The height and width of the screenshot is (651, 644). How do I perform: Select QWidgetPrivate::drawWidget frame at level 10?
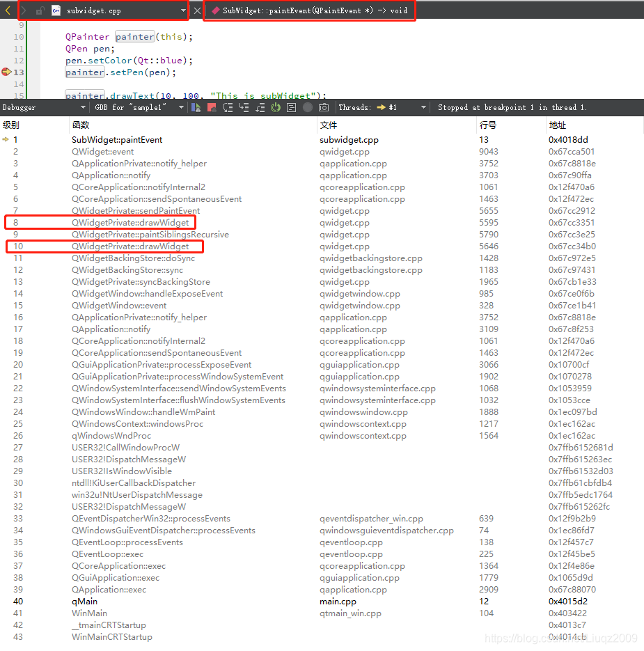coord(322,246)
